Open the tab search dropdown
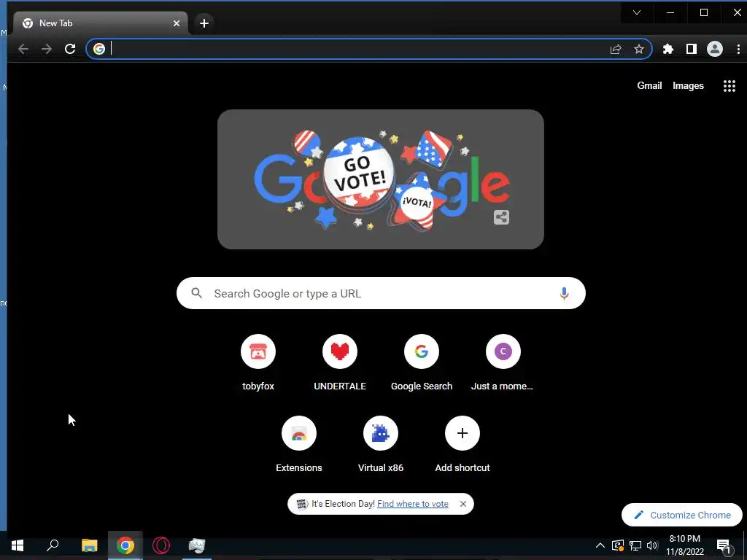The width and height of the screenshot is (747, 560). pyautogui.click(x=636, y=12)
